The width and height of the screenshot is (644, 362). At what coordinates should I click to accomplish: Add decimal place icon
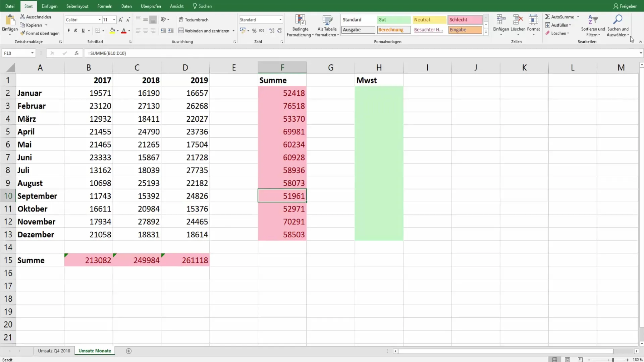(272, 31)
